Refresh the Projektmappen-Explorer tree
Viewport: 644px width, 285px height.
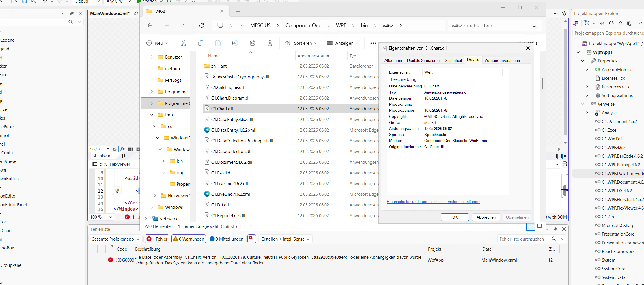tap(611, 23)
